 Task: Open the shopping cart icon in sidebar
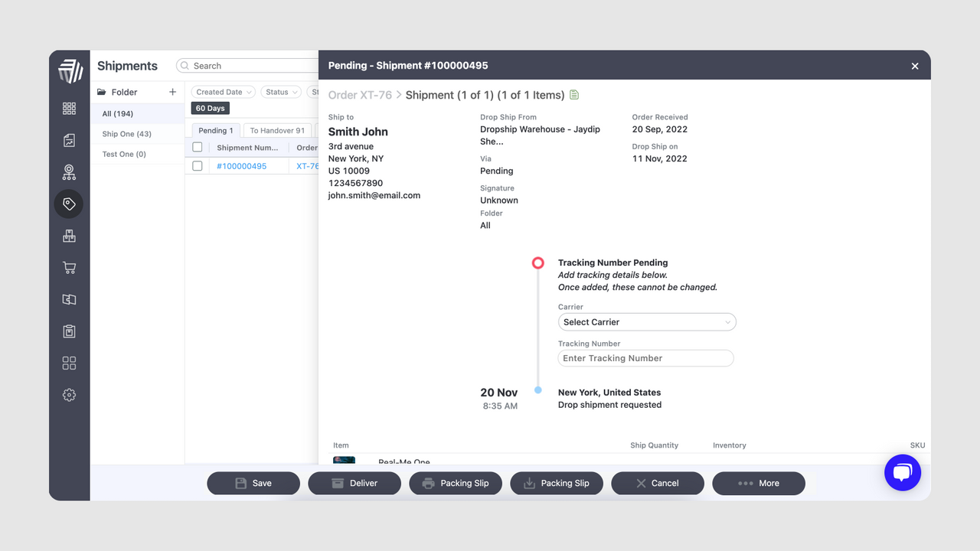70,268
